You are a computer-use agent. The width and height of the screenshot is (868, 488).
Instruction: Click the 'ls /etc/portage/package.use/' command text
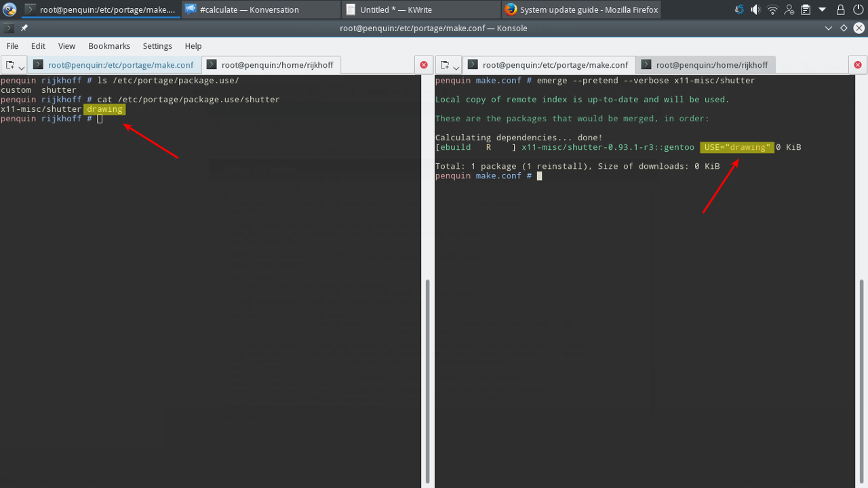tap(167, 81)
